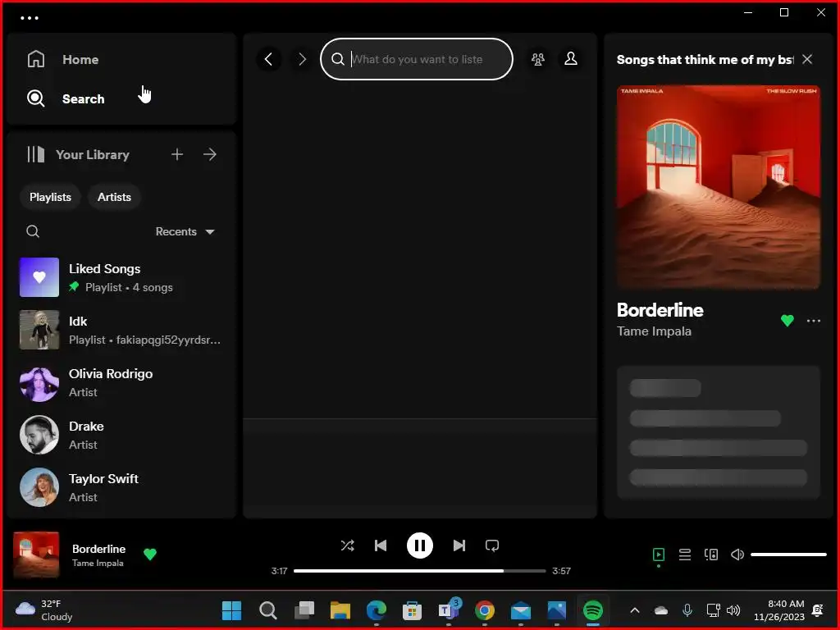Mute the volume speaker icon

click(x=737, y=555)
